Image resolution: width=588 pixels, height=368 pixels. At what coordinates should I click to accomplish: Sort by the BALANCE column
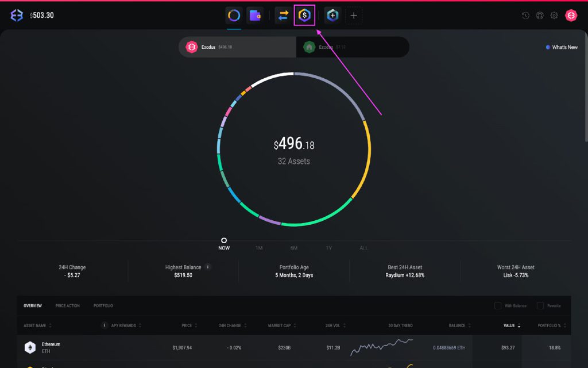coord(460,325)
